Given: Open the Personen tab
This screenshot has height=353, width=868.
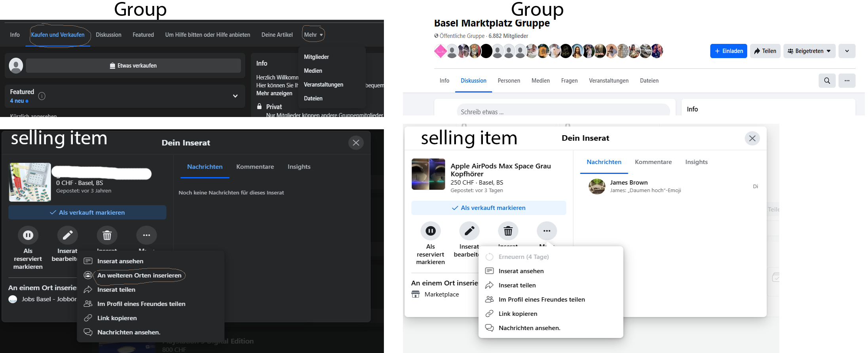Looking at the screenshot, I should tap(509, 81).
